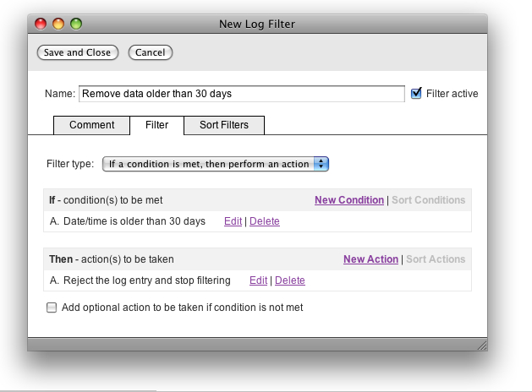Click the New Condition link
This screenshot has width=532, height=392.
coord(348,200)
